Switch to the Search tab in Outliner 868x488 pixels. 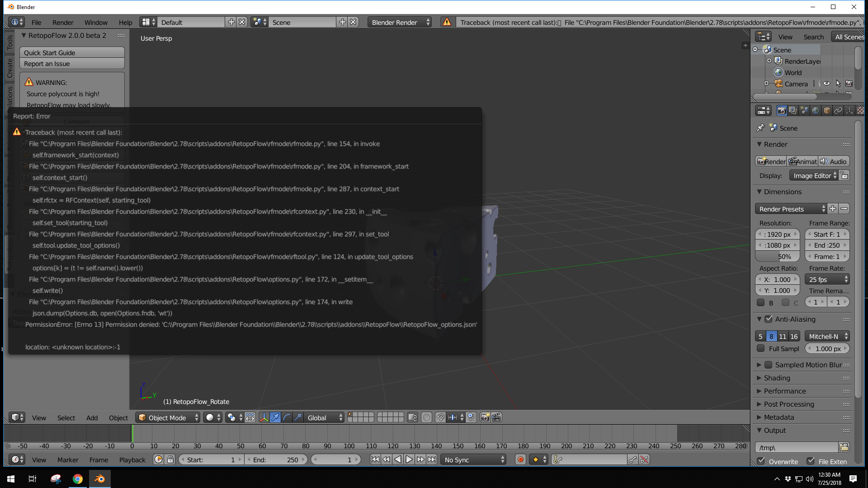tap(813, 37)
